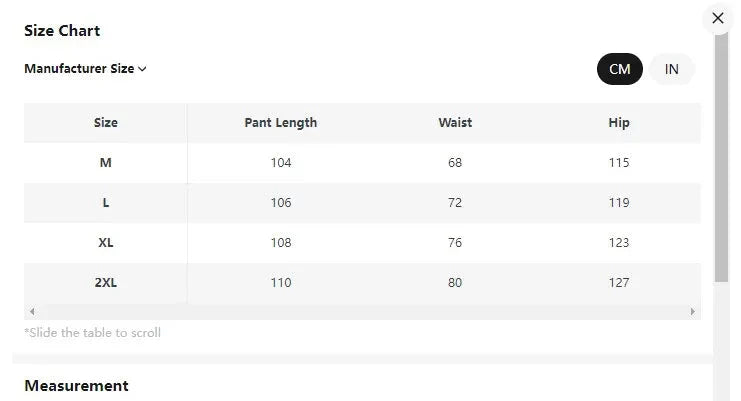Select the XL size row

(x=105, y=243)
